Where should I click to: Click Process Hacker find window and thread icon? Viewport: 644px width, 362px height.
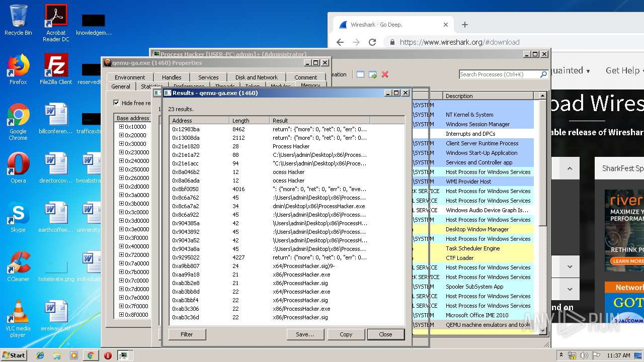373,74
